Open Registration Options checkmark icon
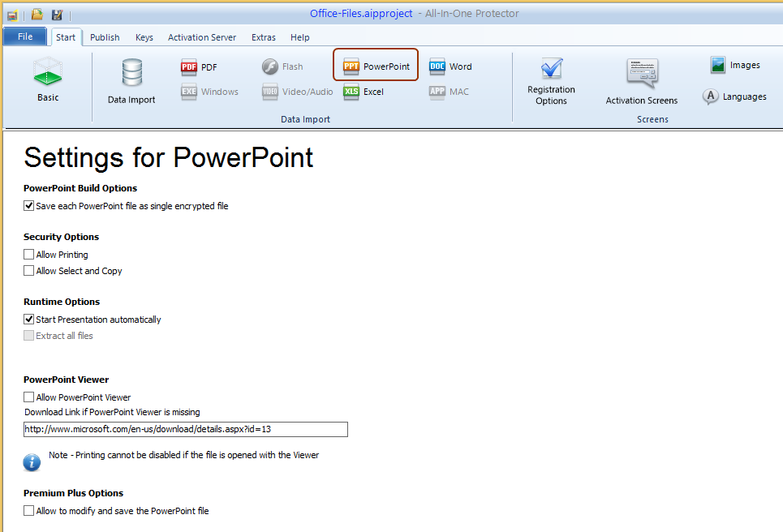The height and width of the screenshot is (532, 783). coord(552,68)
